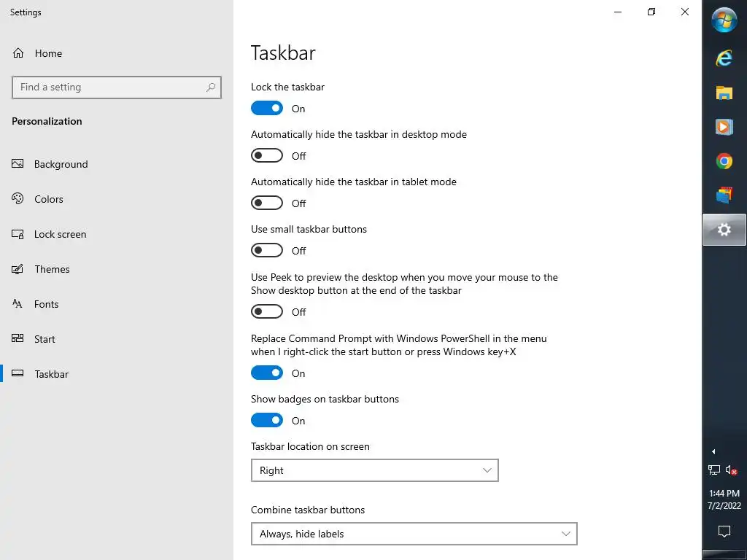Viewport: 747px width, 560px height.
Task: Navigate to the Lock screen settings
Action: [x=60, y=234]
